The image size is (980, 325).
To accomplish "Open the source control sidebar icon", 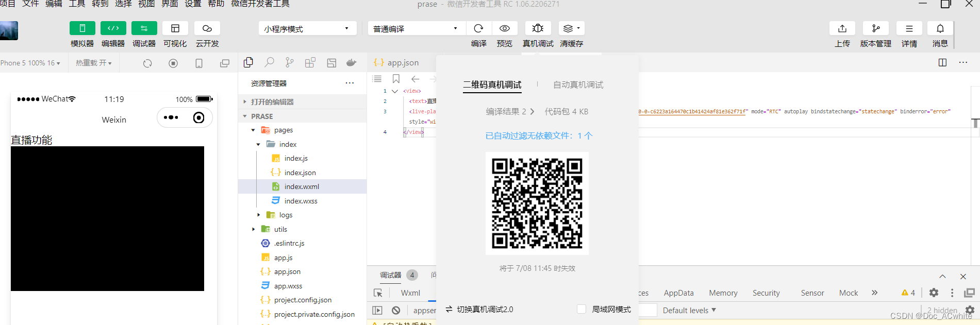I will tap(290, 63).
